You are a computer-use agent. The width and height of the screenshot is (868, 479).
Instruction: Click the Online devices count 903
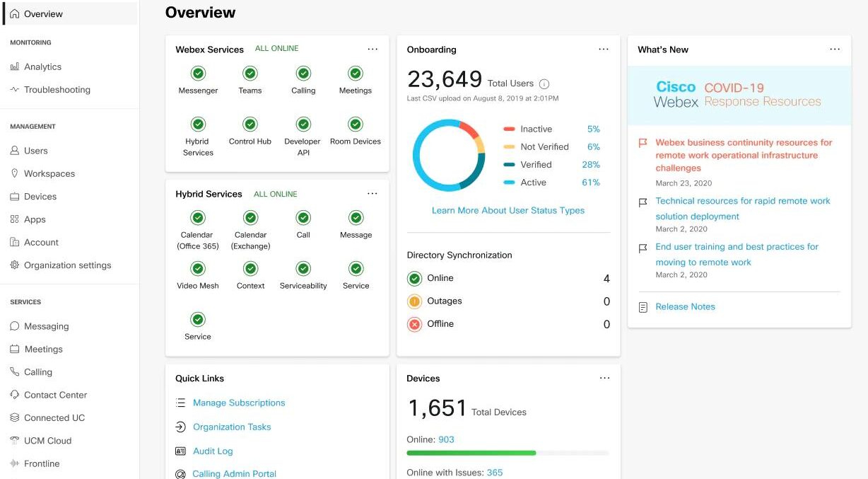pos(446,439)
